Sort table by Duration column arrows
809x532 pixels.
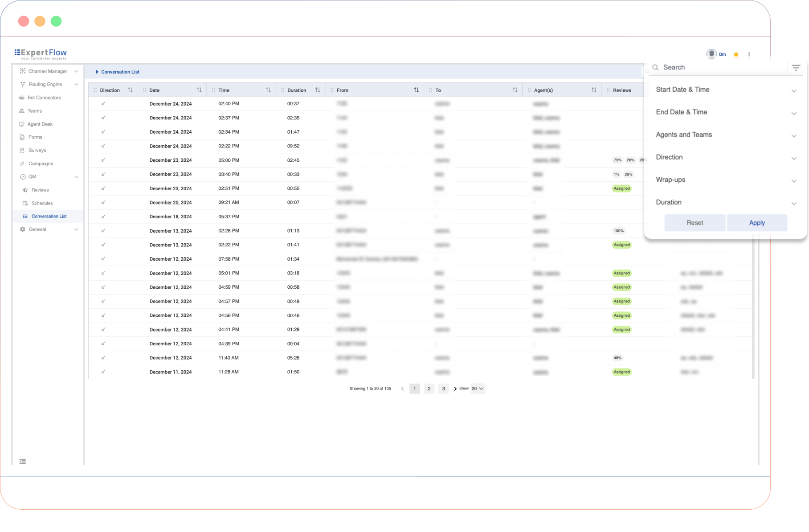click(318, 90)
